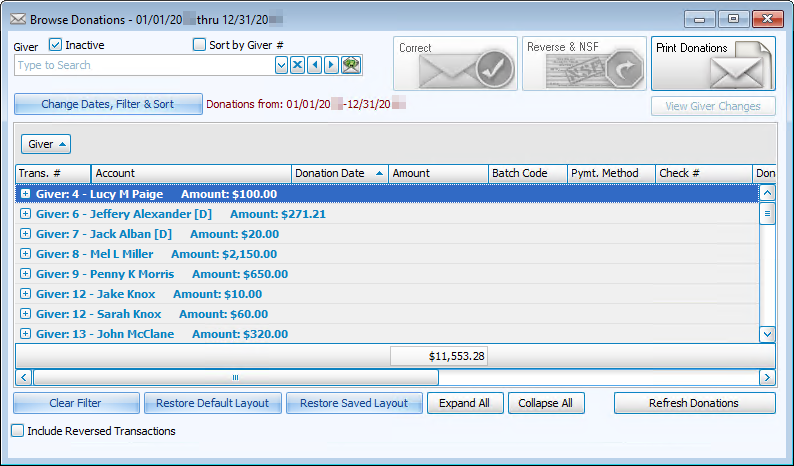Enable Sort by Giver # checkbox

(x=200, y=45)
